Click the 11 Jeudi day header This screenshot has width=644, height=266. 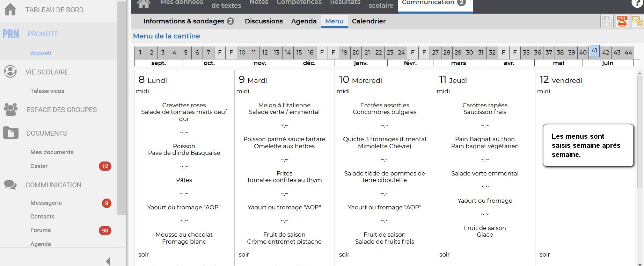click(453, 80)
